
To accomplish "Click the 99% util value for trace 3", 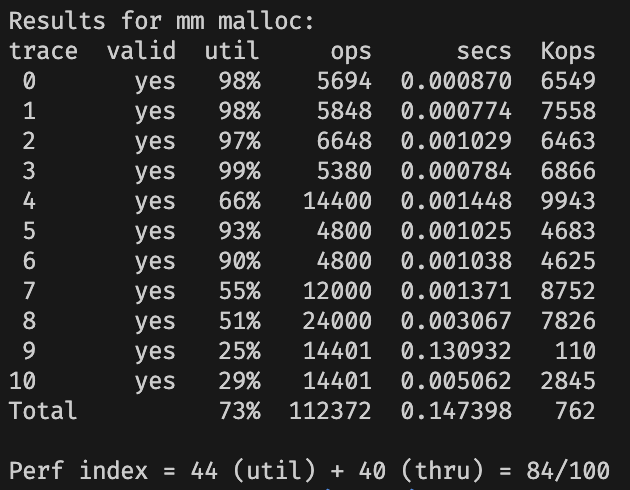I will click(x=239, y=171).
